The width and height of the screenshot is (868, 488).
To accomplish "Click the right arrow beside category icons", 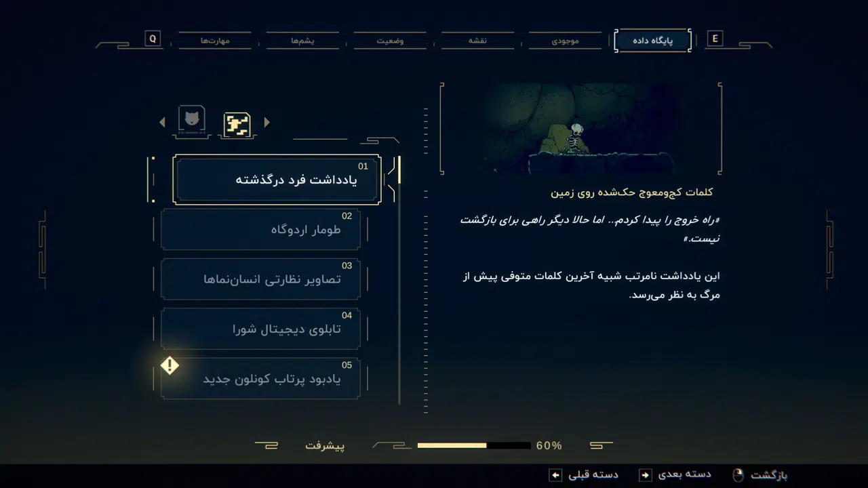I will click(267, 122).
